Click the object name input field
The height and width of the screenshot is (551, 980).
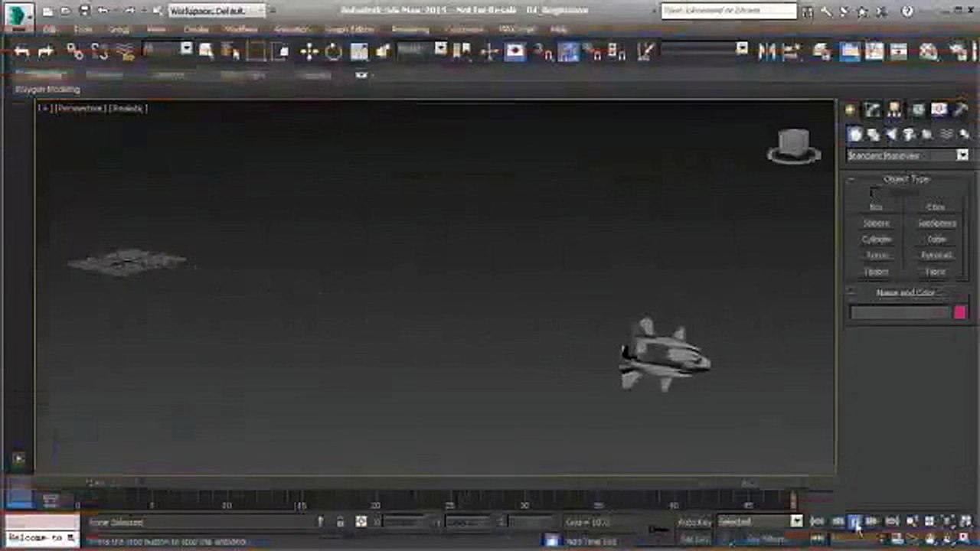coord(900,312)
